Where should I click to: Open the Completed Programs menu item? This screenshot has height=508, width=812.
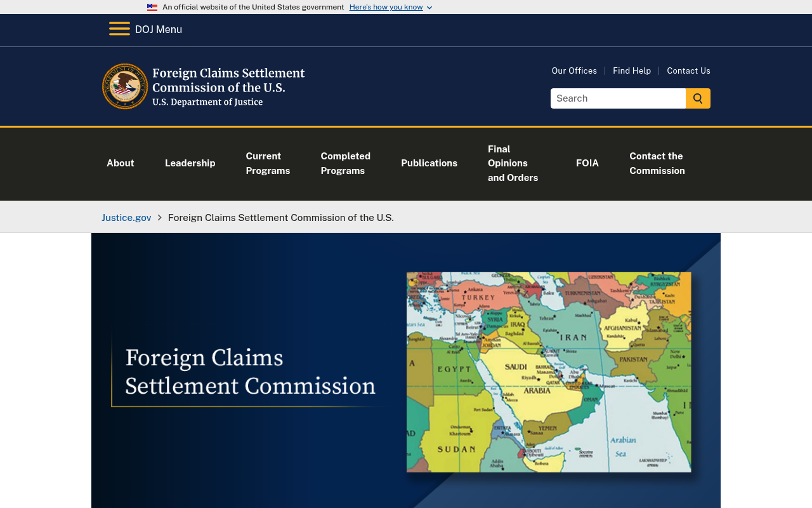(346, 163)
